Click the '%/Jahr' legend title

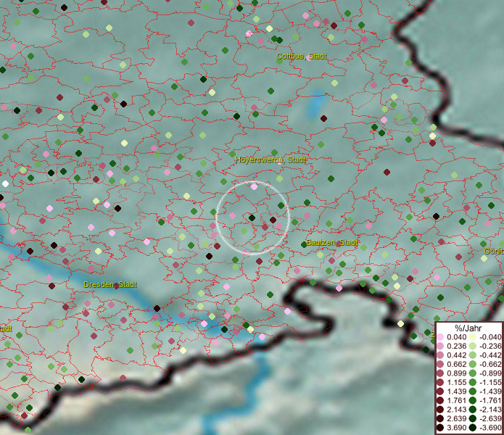click(468, 328)
